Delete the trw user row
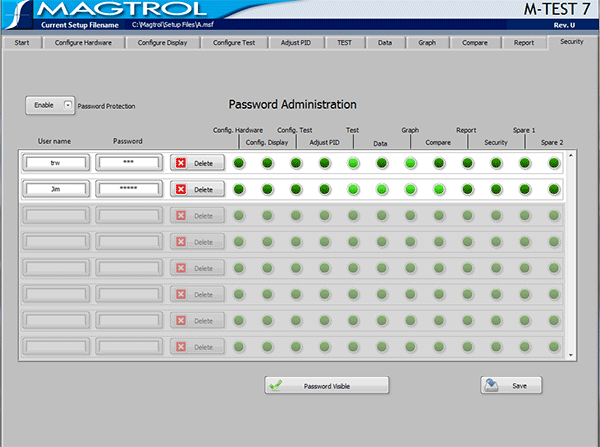600x447 pixels. tap(197, 163)
